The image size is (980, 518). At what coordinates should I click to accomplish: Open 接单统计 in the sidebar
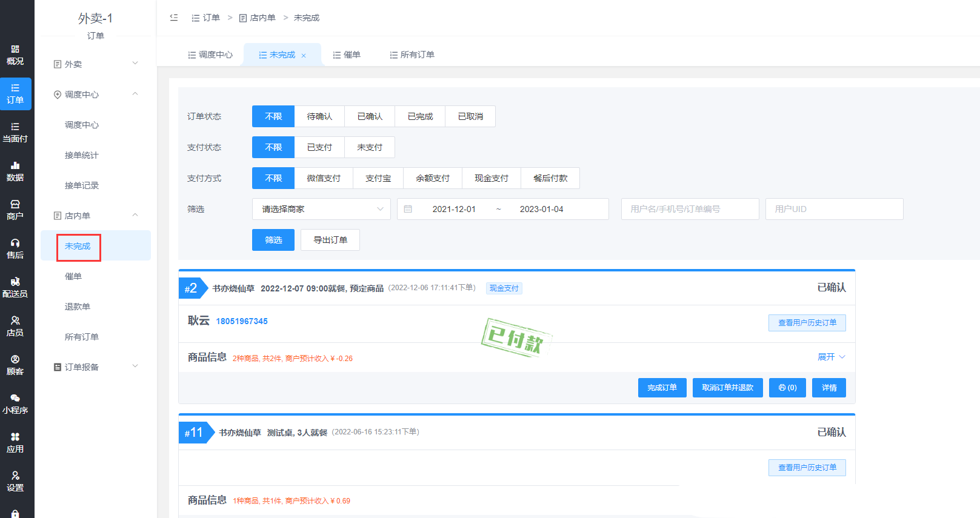pos(82,155)
